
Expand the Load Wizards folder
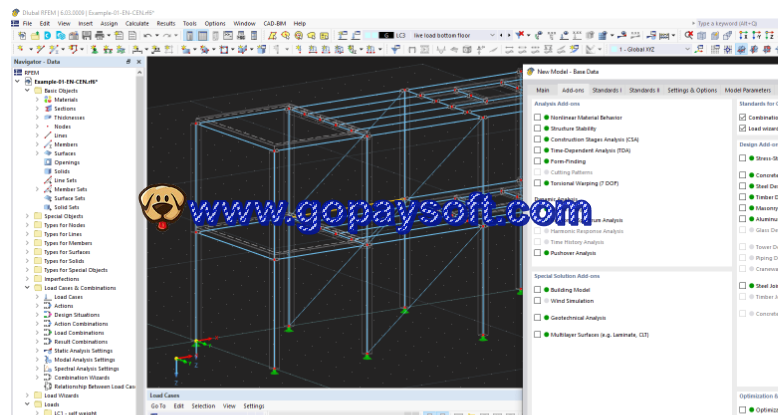[27, 396]
